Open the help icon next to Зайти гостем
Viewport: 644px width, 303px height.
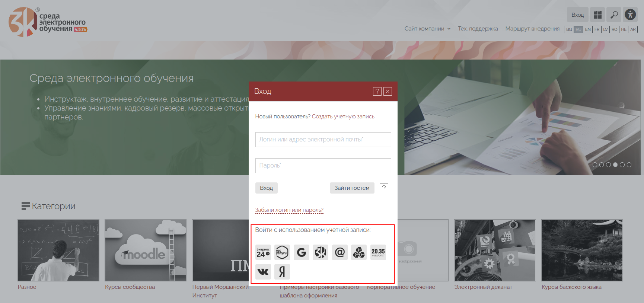pos(384,188)
